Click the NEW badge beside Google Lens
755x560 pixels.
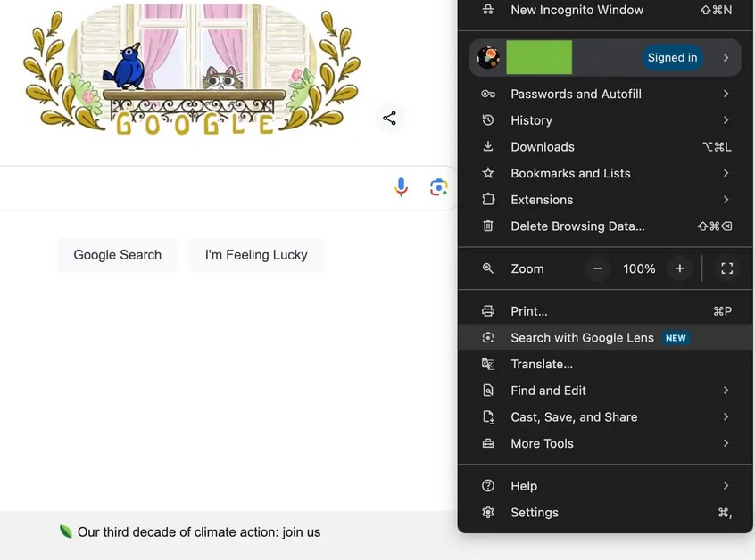pos(676,338)
